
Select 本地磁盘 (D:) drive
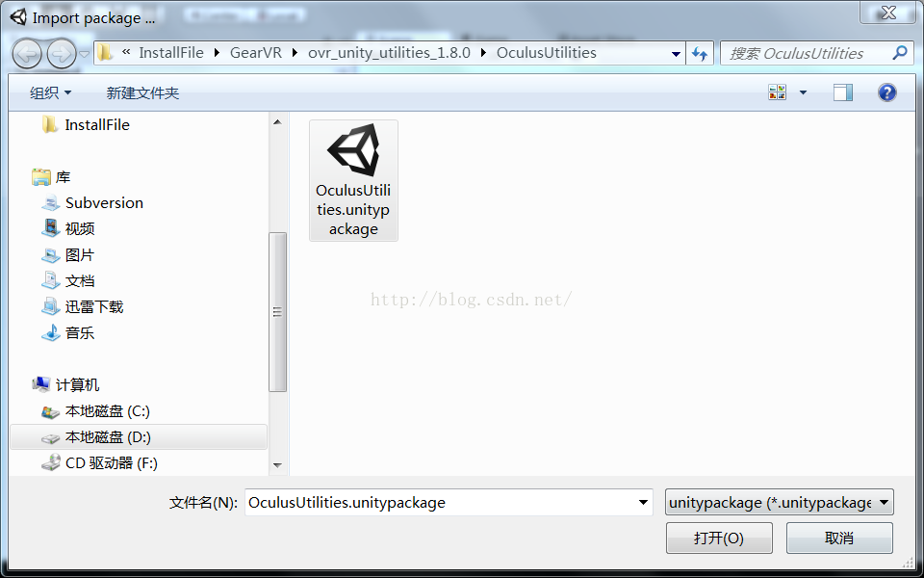[139, 437]
